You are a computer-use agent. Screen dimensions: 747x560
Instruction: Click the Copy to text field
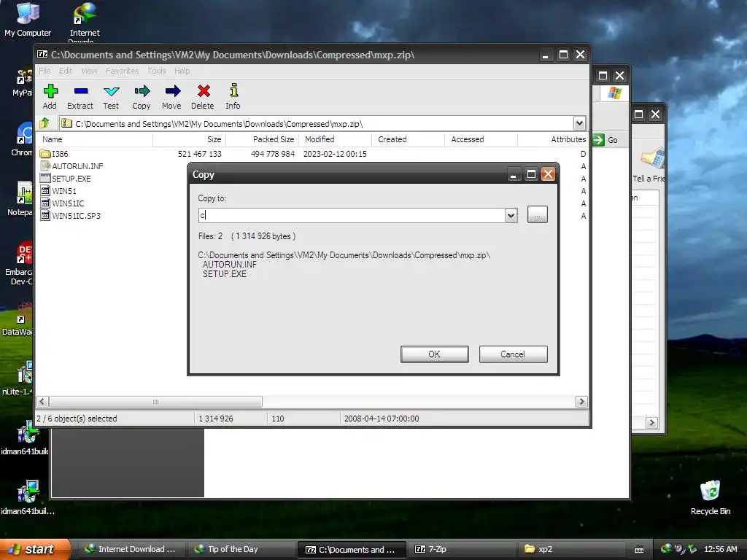[x=352, y=215]
